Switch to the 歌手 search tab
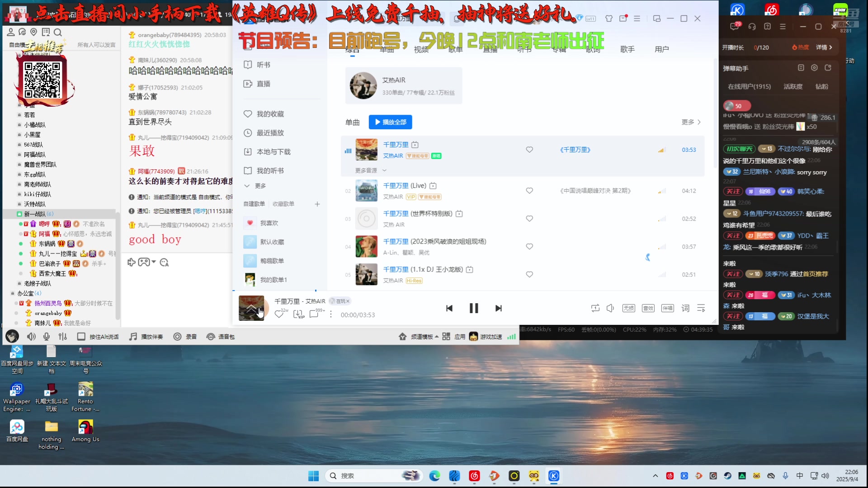 [x=627, y=49]
